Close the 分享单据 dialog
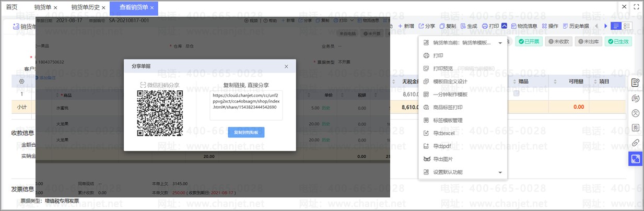The image size is (644, 211). (286, 66)
